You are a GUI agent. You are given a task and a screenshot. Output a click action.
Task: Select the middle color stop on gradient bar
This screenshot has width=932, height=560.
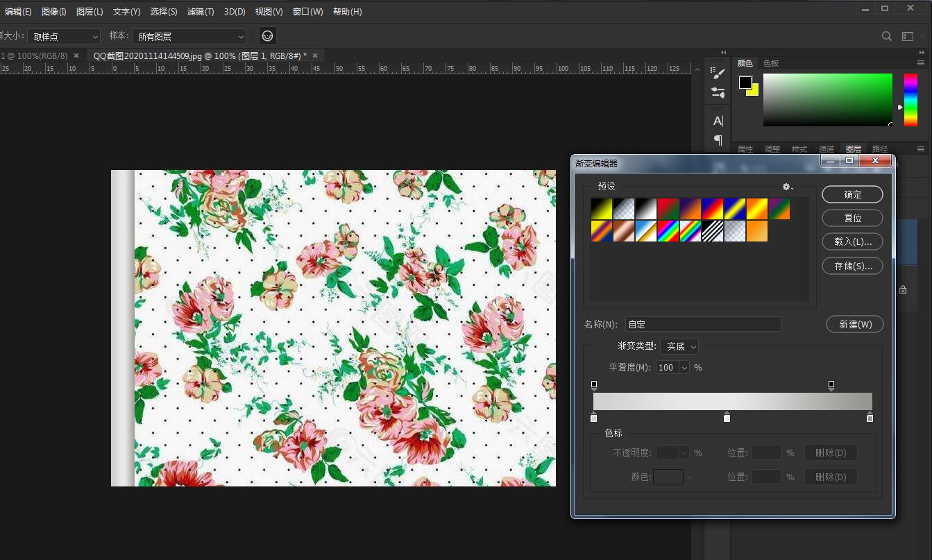(x=727, y=418)
